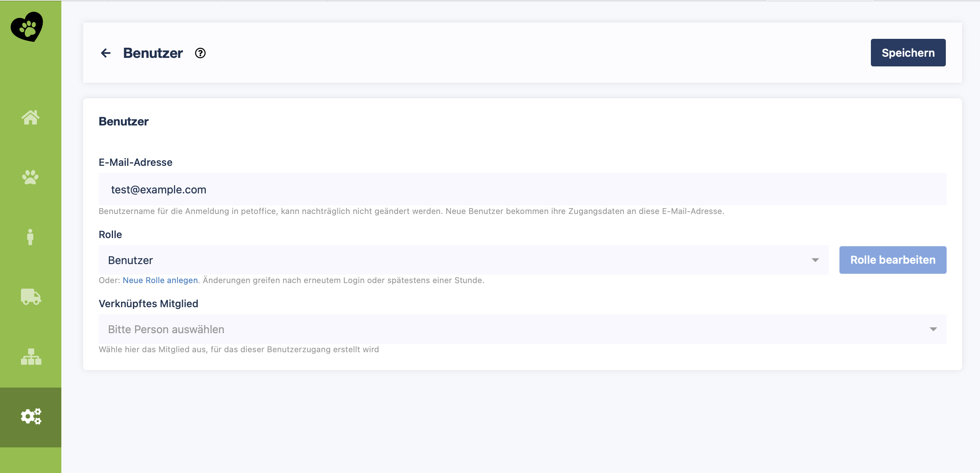Click the Rolle bearbeiten button
980x473 pixels.
[893, 260]
